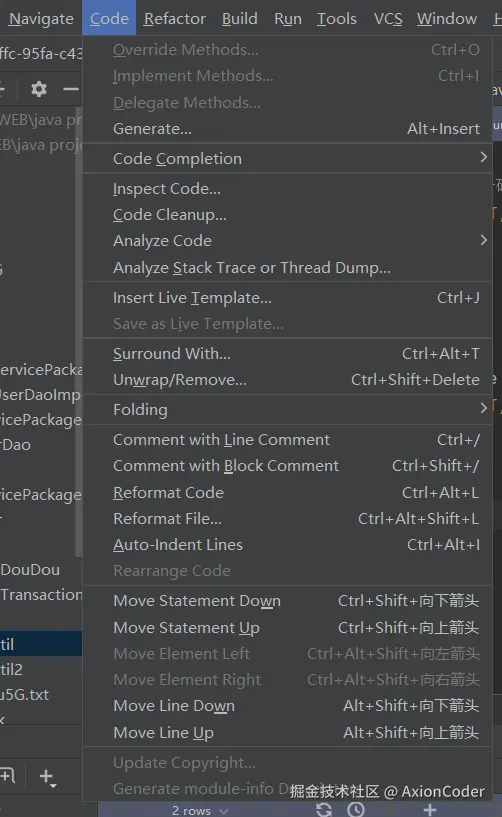The image size is (502, 817).
Task: Select the DouDou item in project tree
Action: tap(30, 570)
